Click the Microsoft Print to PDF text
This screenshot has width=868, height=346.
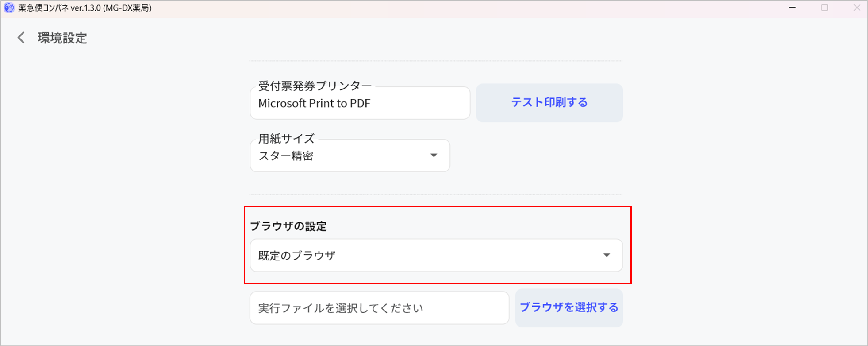coord(314,103)
